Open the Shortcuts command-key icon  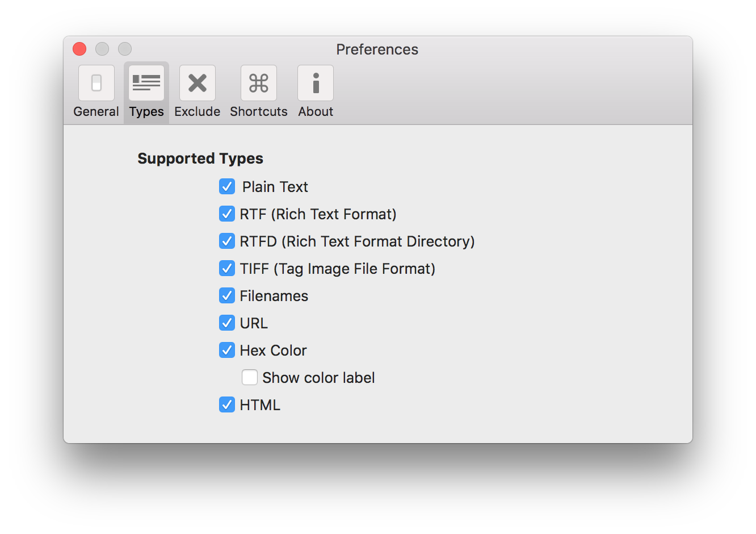pos(259,83)
